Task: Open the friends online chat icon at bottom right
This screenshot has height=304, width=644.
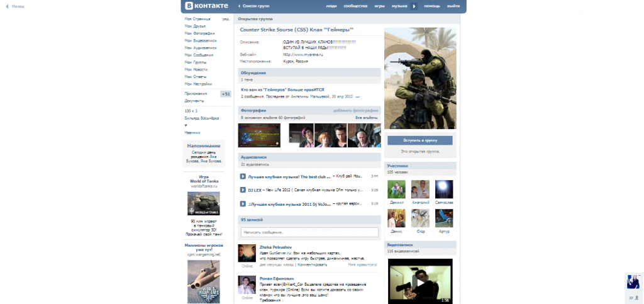Action: tap(633, 281)
